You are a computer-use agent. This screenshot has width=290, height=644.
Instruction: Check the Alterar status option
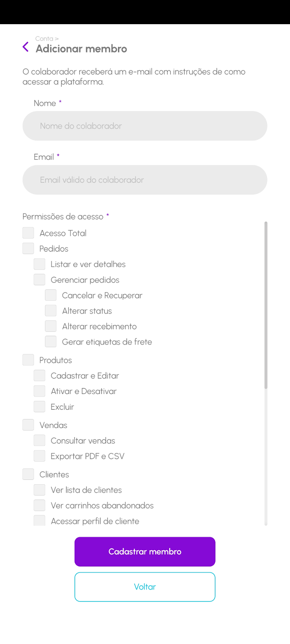tap(51, 311)
